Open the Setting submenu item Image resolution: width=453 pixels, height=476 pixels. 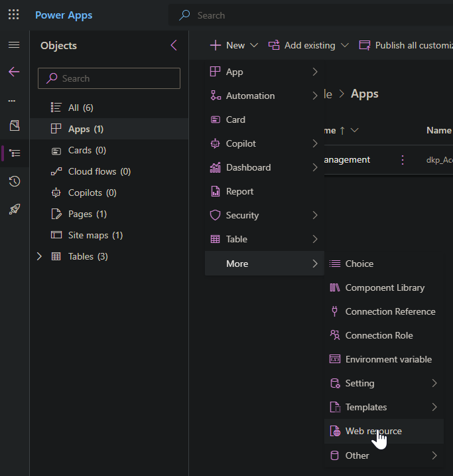click(x=384, y=383)
